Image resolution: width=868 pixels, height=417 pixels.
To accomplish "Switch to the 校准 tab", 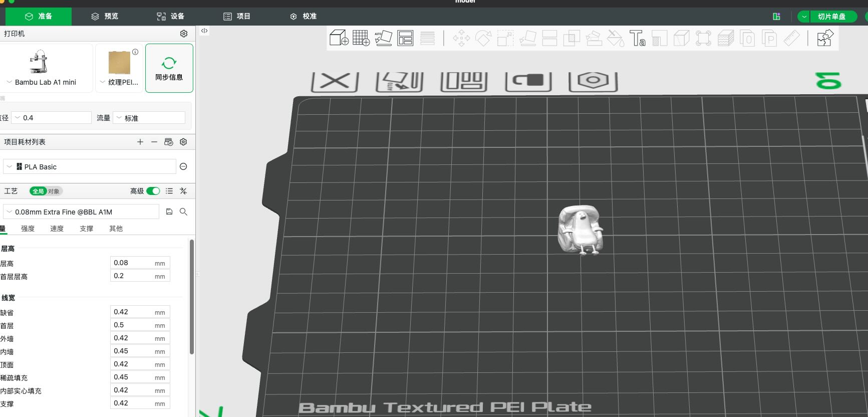I will coord(303,17).
